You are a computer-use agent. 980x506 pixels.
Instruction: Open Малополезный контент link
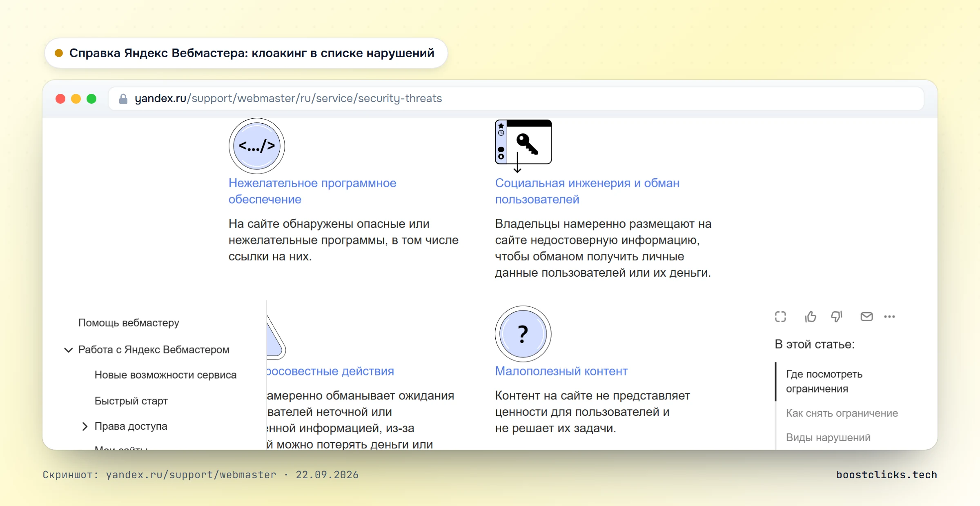(561, 371)
